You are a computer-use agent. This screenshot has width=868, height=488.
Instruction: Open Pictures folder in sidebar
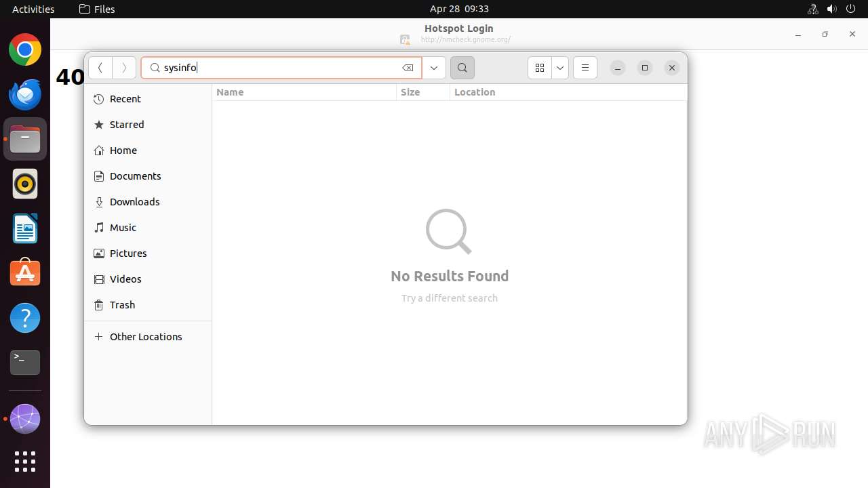click(148, 253)
